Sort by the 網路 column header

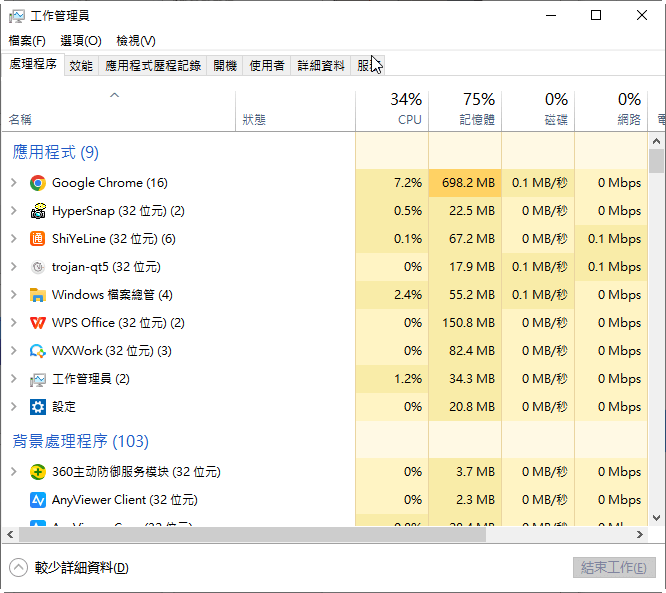point(611,110)
